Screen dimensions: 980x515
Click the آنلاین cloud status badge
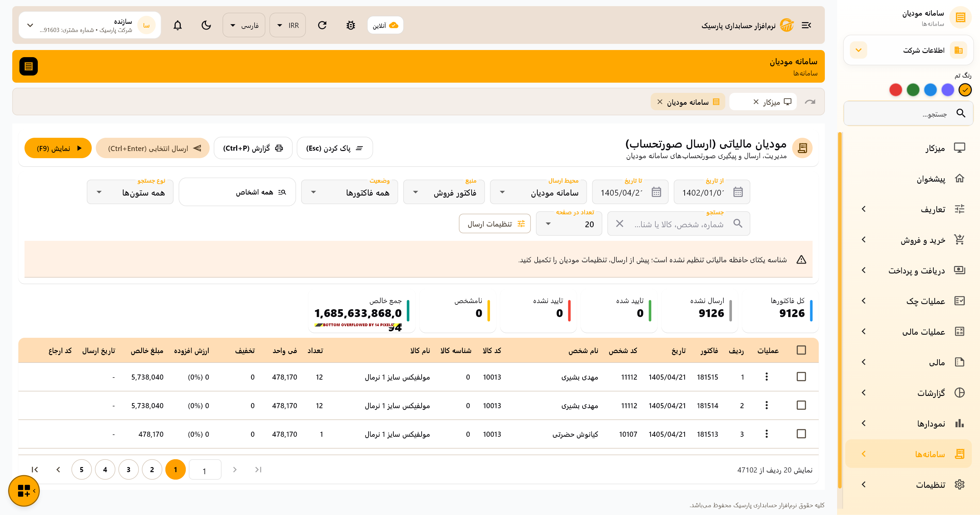(x=385, y=25)
